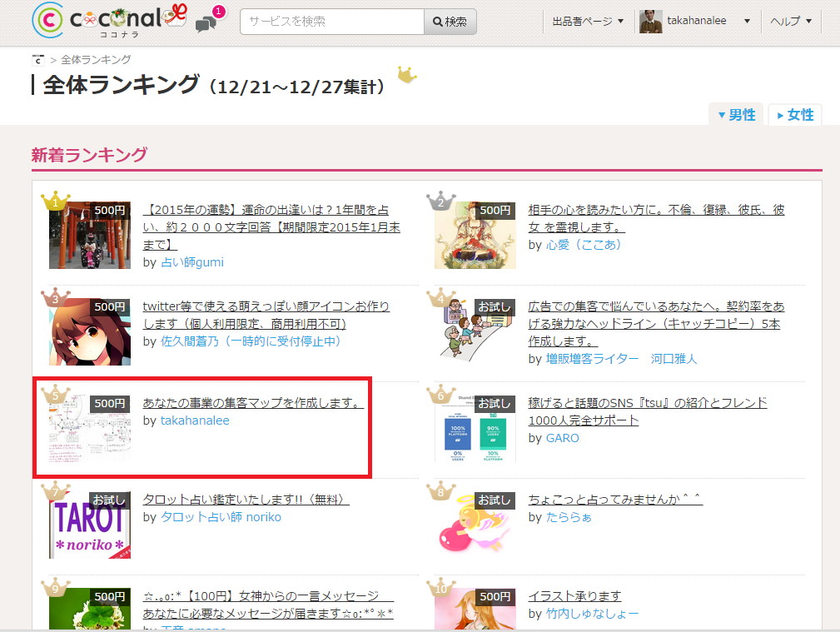Open ちょこっと占ってみませんか service link

click(x=615, y=499)
